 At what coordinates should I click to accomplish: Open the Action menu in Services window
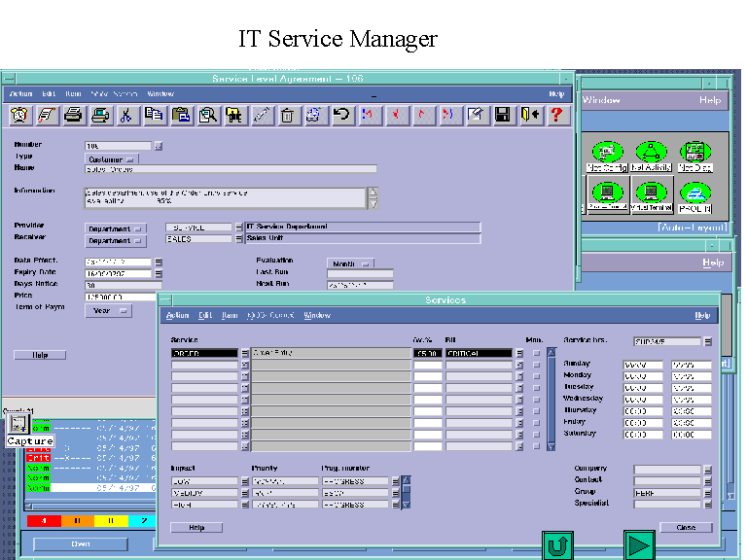coord(177,315)
